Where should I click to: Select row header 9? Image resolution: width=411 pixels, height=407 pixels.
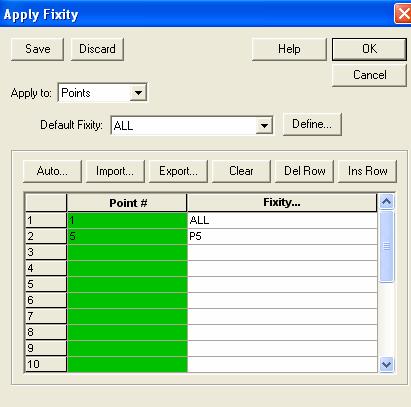[46, 348]
